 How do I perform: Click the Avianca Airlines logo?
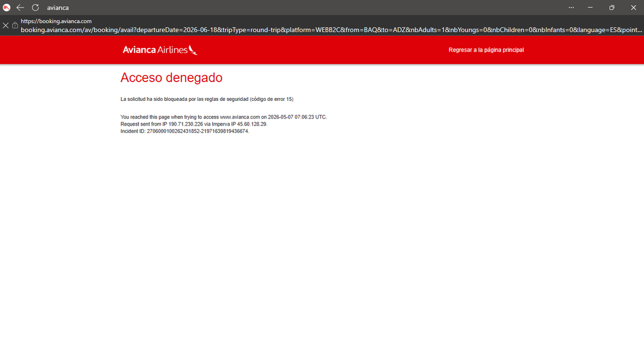pos(160,50)
